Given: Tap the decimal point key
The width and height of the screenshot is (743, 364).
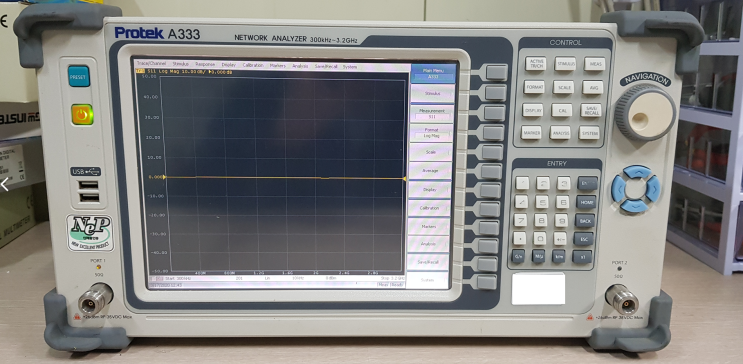Looking at the screenshot, I should [x=519, y=238].
